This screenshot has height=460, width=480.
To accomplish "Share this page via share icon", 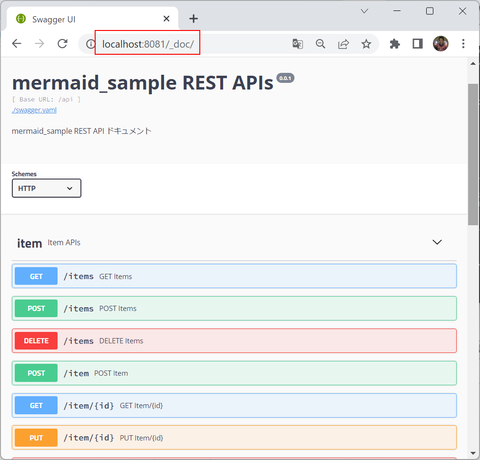I will (343, 44).
